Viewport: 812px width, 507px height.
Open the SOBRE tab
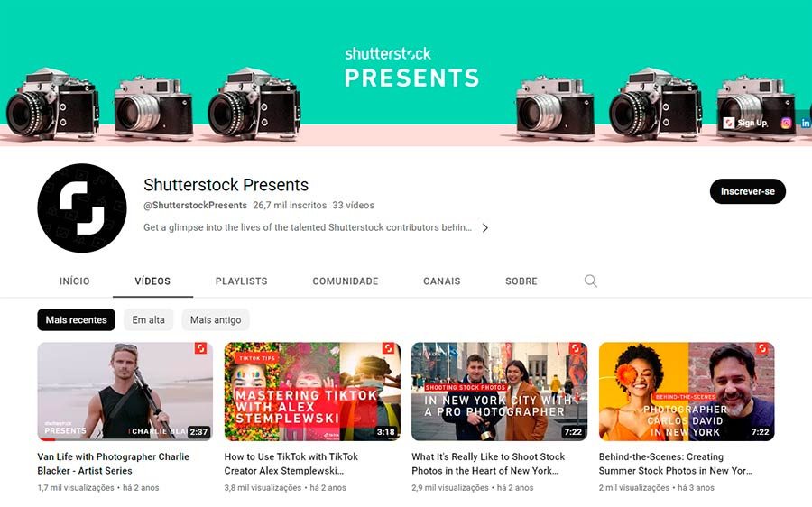click(521, 281)
